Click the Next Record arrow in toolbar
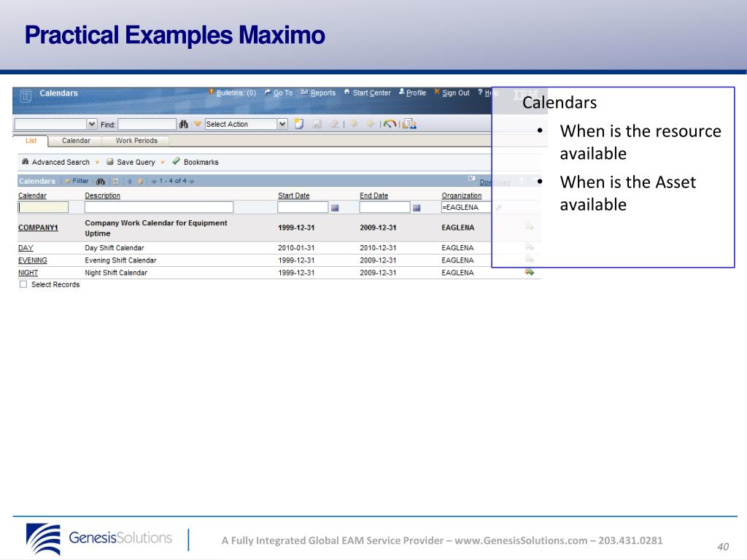 pyautogui.click(x=370, y=124)
